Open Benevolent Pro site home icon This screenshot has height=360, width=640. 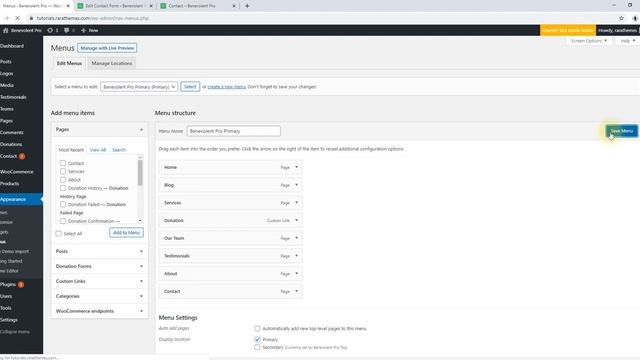pos(5,30)
